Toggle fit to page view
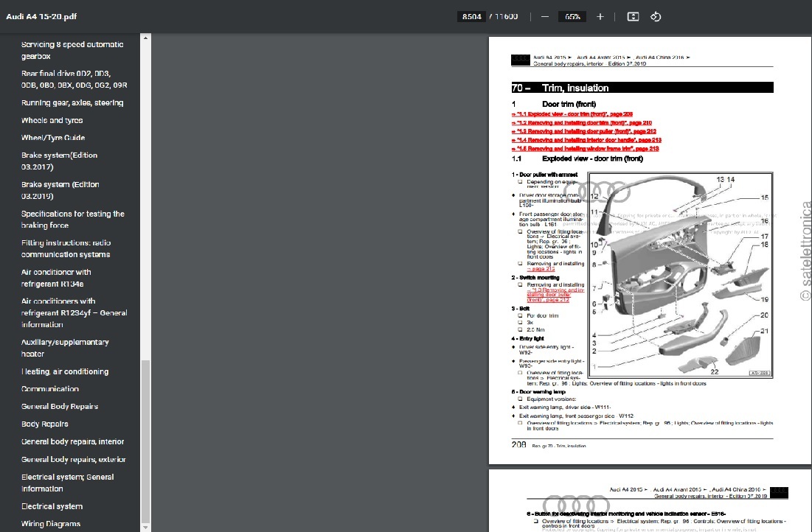812x532 pixels. pyautogui.click(x=633, y=16)
